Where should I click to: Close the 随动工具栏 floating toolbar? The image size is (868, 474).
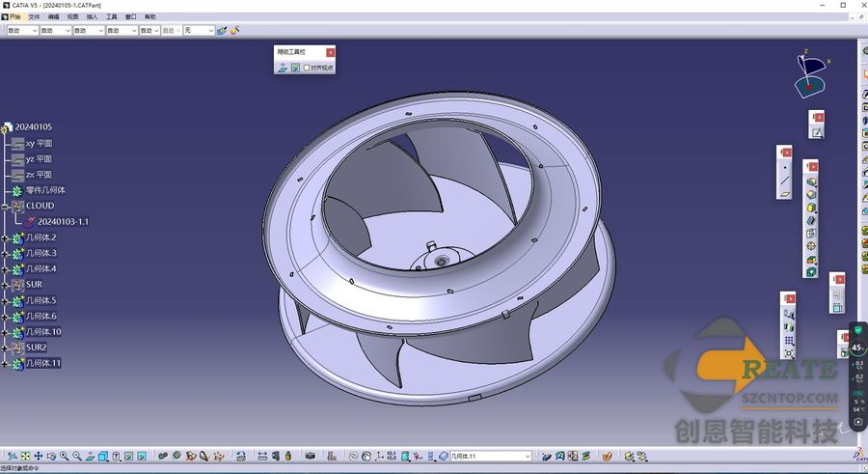(x=330, y=52)
